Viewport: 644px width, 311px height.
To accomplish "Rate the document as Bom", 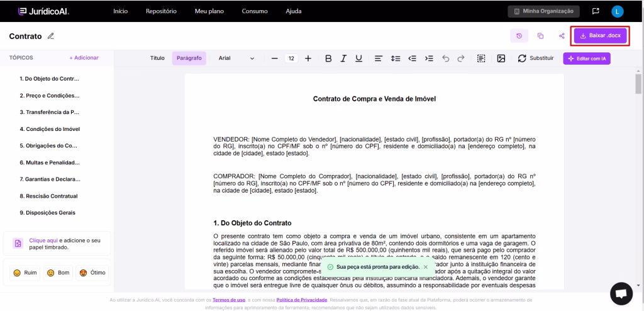I will tap(58, 273).
